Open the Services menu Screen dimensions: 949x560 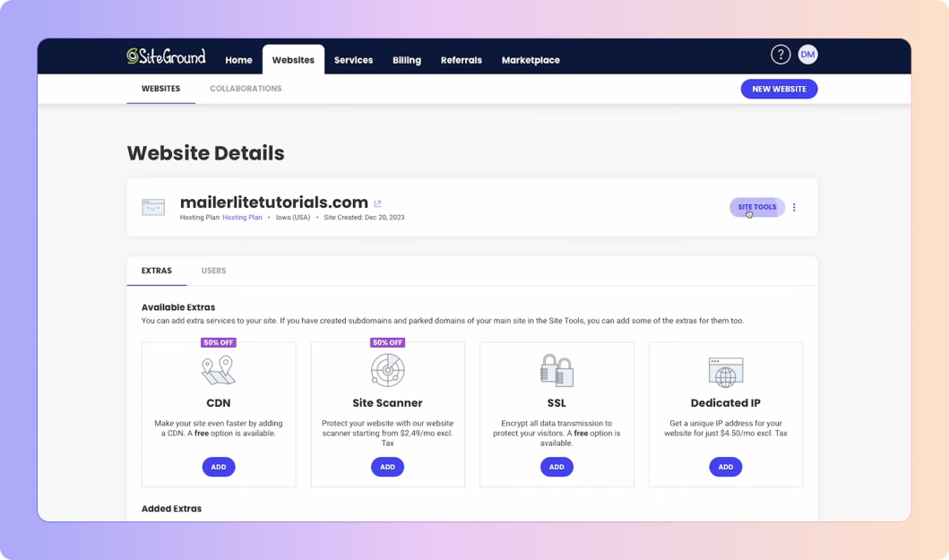coord(353,60)
